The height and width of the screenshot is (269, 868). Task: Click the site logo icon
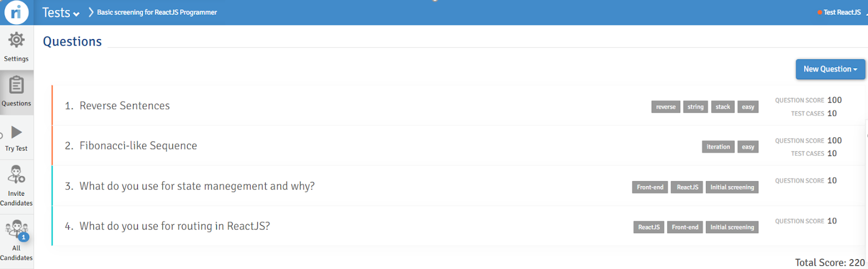click(16, 12)
